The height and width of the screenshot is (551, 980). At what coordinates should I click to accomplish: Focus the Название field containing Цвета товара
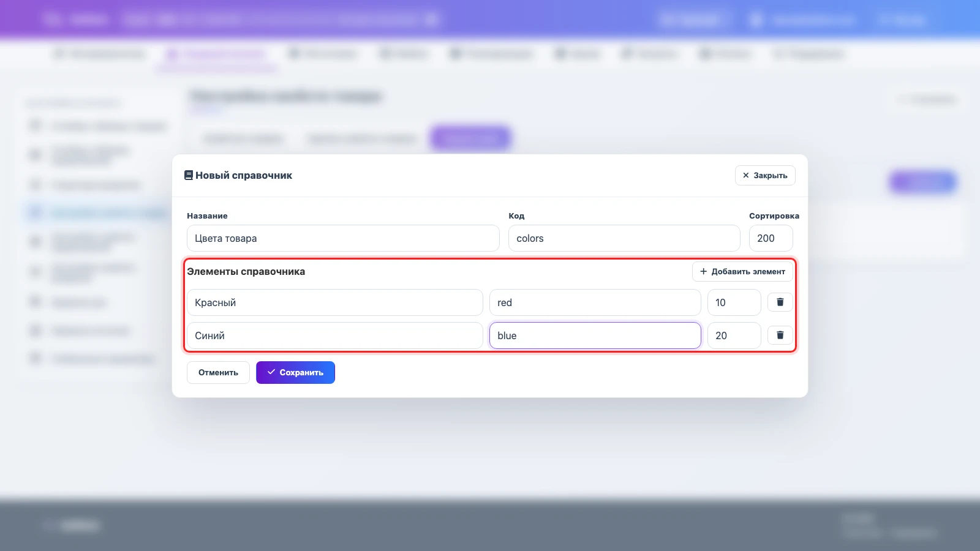click(x=343, y=238)
